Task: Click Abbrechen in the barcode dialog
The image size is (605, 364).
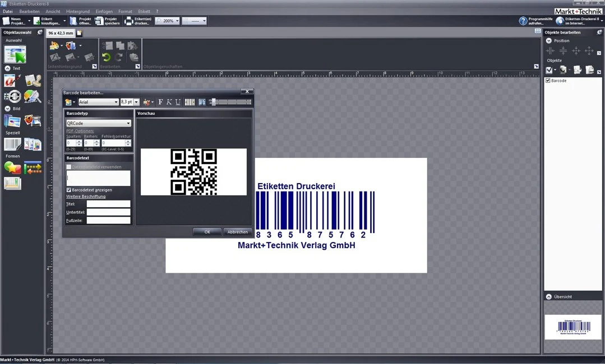Action: pyautogui.click(x=237, y=232)
